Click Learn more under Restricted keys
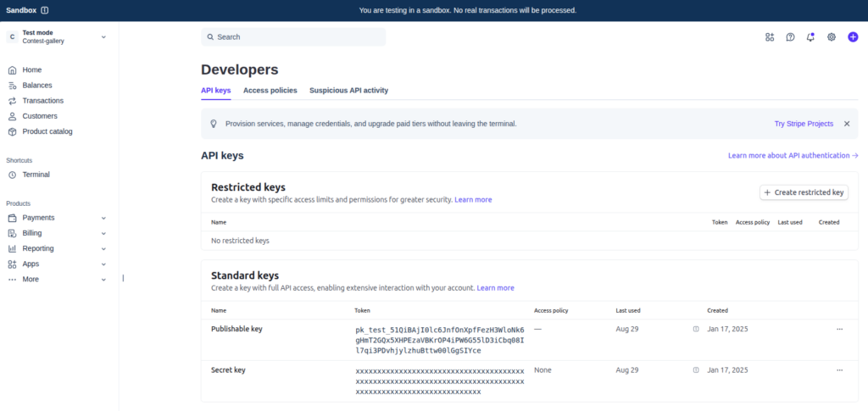868x411 pixels. 473,200
